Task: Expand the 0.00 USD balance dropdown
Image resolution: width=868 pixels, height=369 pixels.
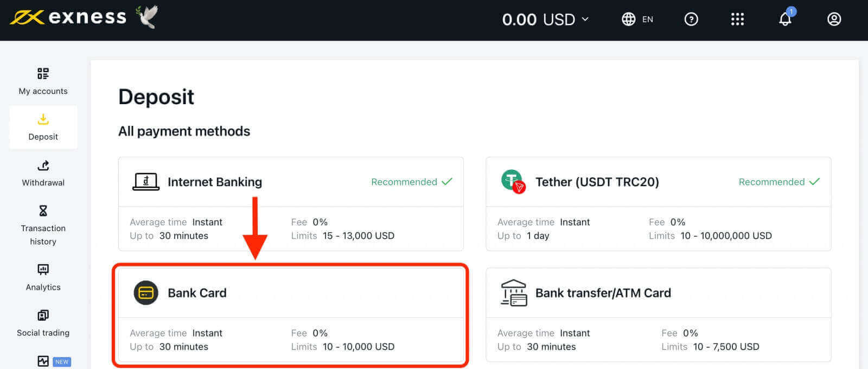Action: [x=545, y=20]
